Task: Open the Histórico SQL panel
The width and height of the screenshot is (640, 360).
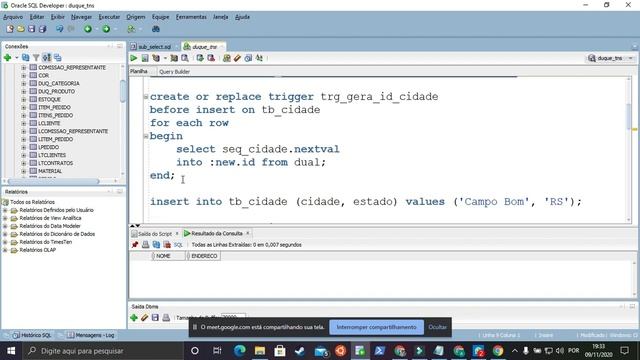Action: click(32, 335)
